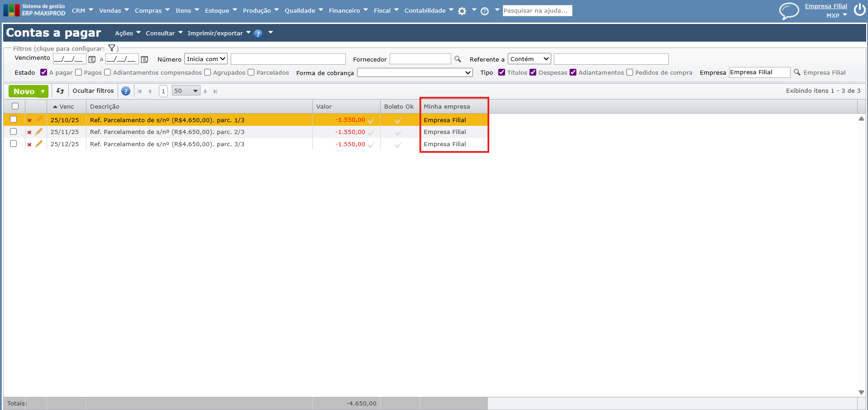This screenshot has width=868, height=410.
Task: Click the Fornecedor input field
Action: click(x=420, y=59)
